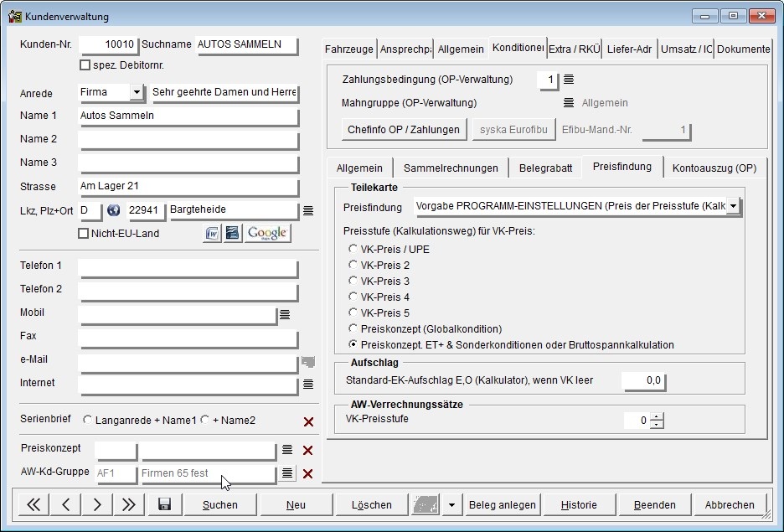The width and height of the screenshot is (784, 532).
Task: Click the Chefinfo OP / Zahlungen button
Action: click(404, 130)
